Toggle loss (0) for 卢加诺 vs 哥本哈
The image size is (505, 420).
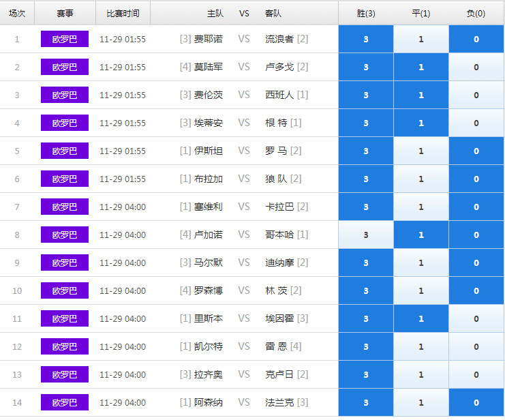(476, 235)
